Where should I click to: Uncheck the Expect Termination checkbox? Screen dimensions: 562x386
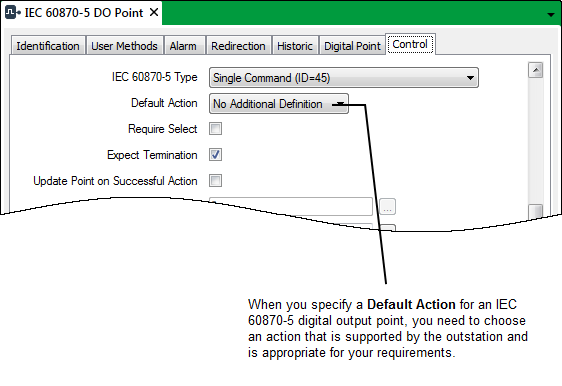pyautogui.click(x=215, y=154)
